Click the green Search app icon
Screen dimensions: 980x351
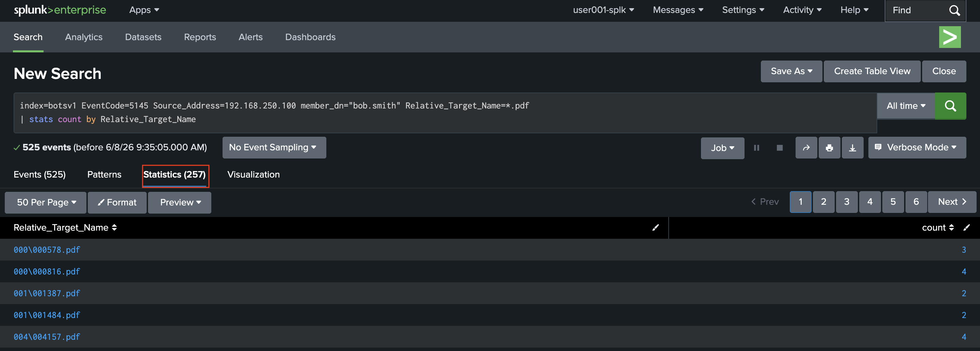point(950,37)
